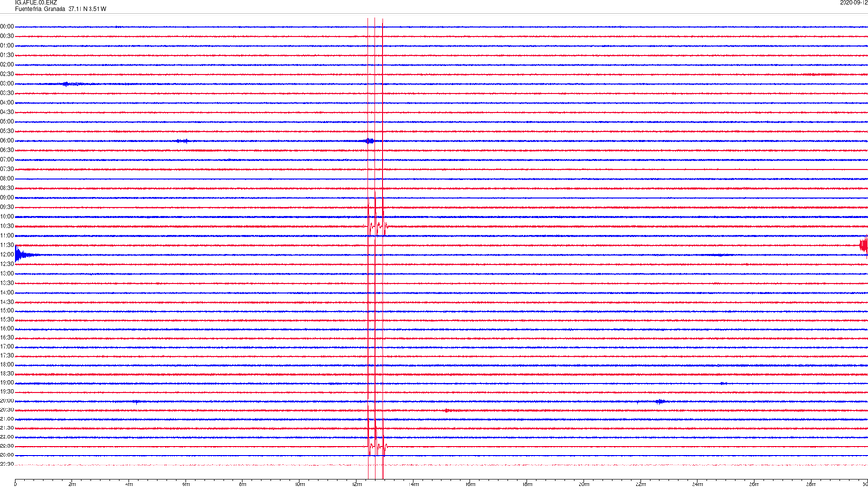Select the 13:30 trace time label

point(7,283)
